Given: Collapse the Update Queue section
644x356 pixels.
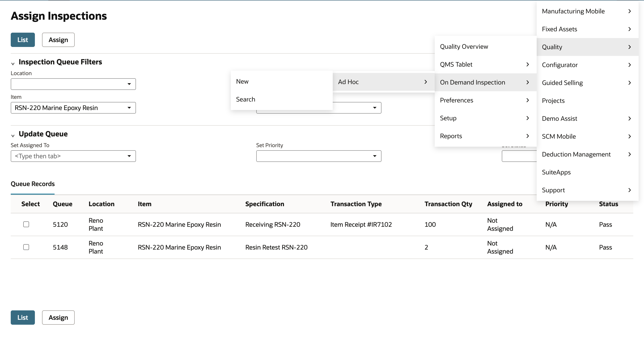Looking at the screenshot, I should pyautogui.click(x=13, y=136).
